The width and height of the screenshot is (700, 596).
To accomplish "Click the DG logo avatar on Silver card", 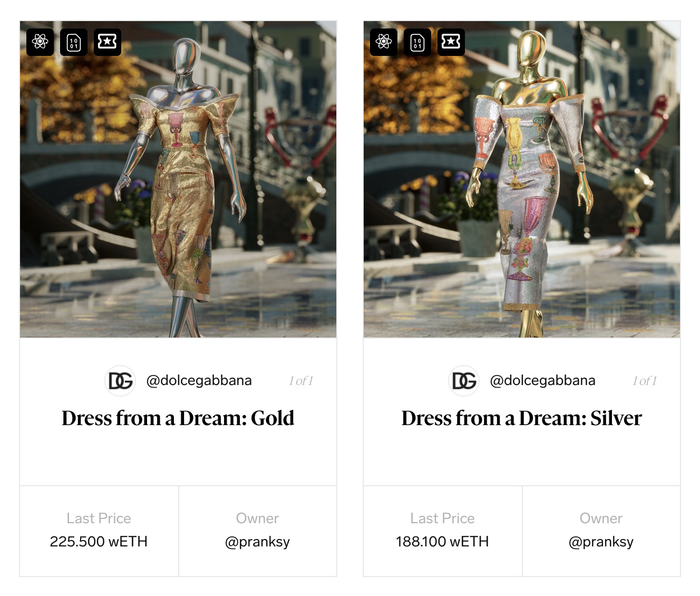I will click(464, 380).
